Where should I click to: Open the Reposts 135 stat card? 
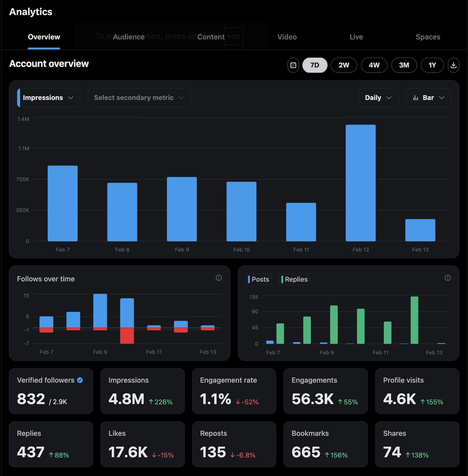click(x=234, y=444)
